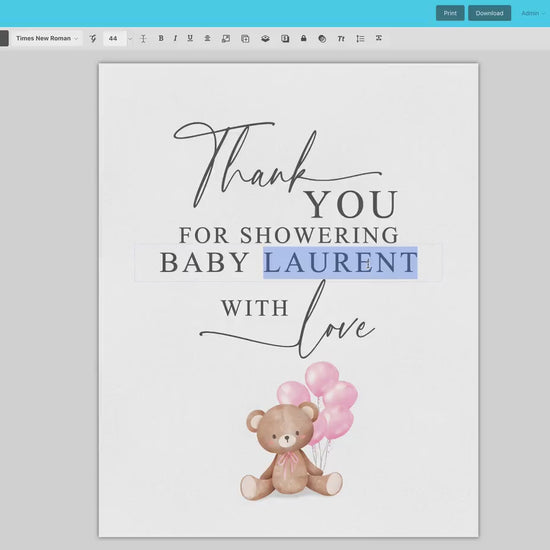Click the opacity/transparency icon
550x550 pixels.
coord(322,39)
